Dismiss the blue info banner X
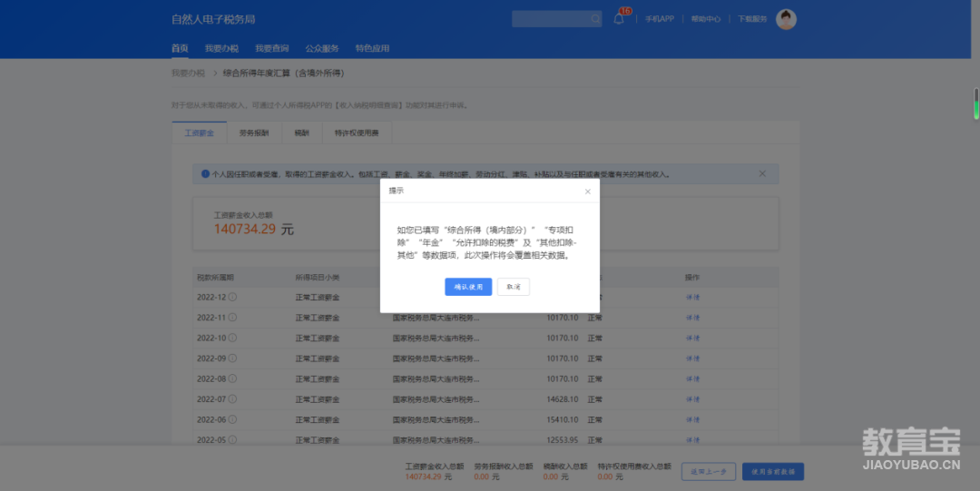Image resolution: width=980 pixels, height=491 pixels. tap(762, 174)
